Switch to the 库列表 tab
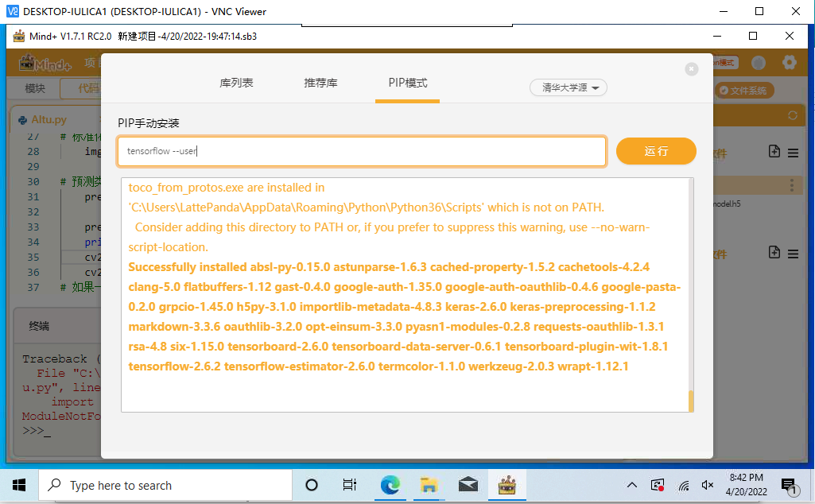 pos(236,83)
